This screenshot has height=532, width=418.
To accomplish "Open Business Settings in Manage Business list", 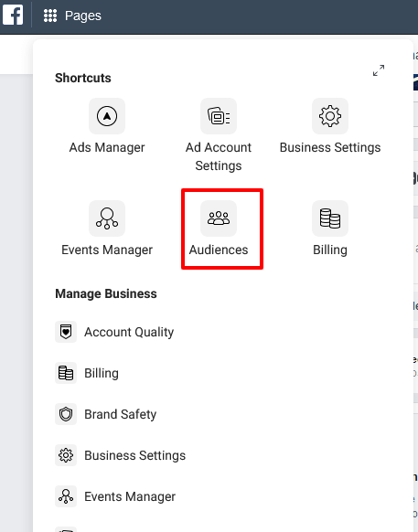I will 134,455.
